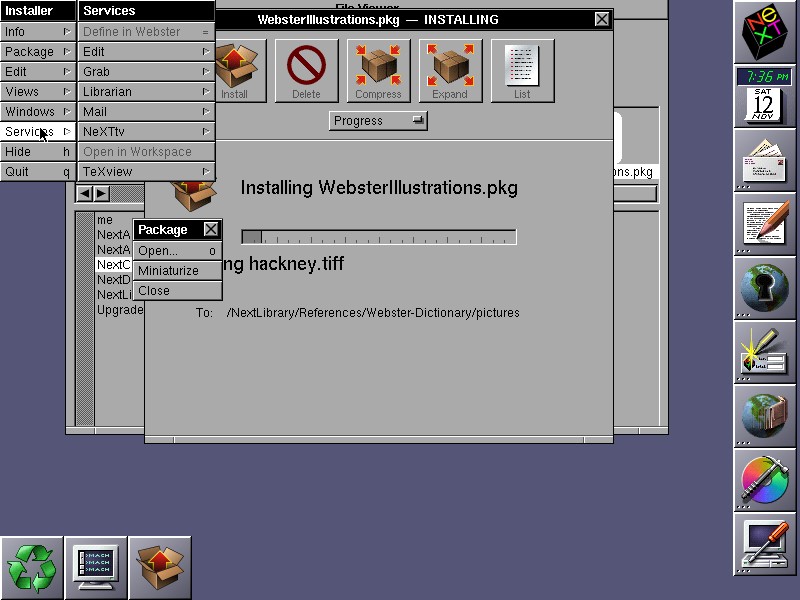
Task: Click the Recycler icon in bottom dock
Action: point(32,568)
